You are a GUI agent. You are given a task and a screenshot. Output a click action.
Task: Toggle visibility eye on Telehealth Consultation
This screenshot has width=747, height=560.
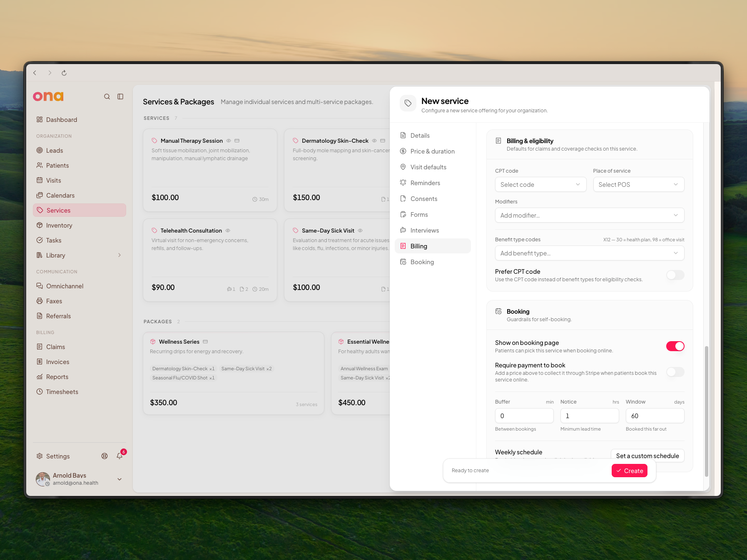pyautogui.click(x=228, y=230)
